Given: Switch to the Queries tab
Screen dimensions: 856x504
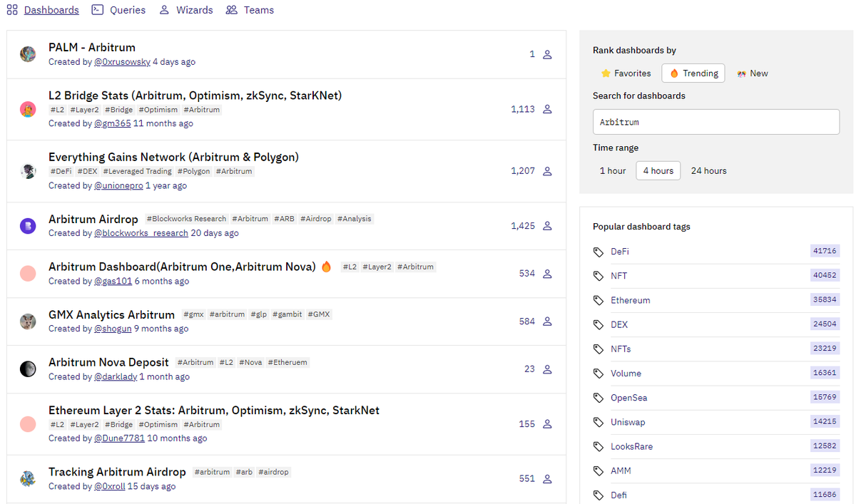Looking at the screenshot, I should pos(128,10).
